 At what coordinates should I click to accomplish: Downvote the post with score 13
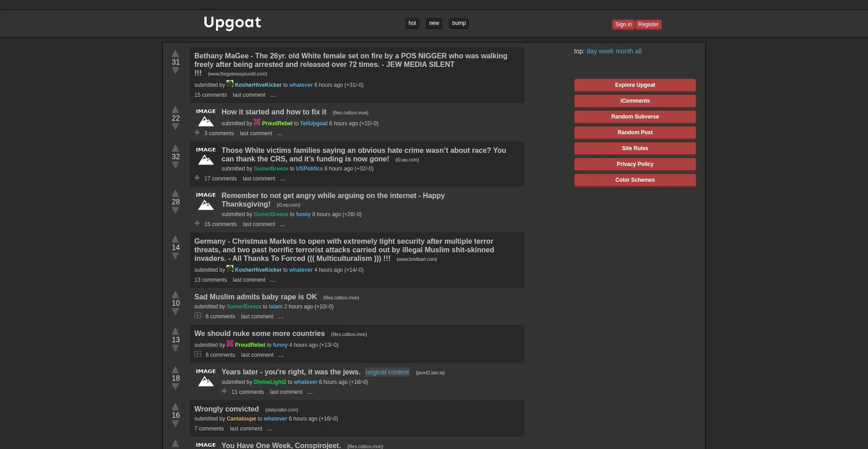pos(175,349)
